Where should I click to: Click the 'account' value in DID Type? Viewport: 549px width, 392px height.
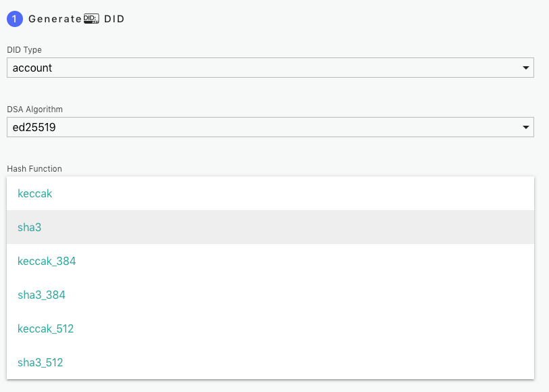coord(32,68)
